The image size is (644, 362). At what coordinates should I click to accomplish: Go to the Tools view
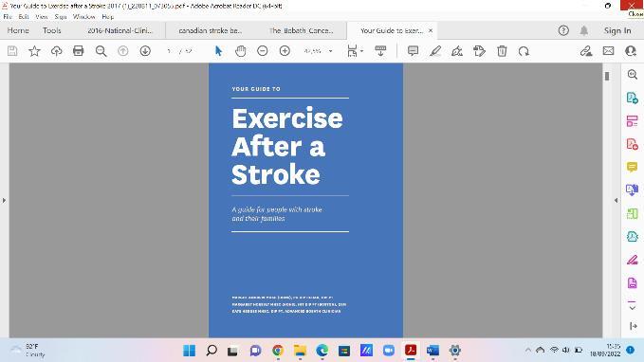click(52, 30)
